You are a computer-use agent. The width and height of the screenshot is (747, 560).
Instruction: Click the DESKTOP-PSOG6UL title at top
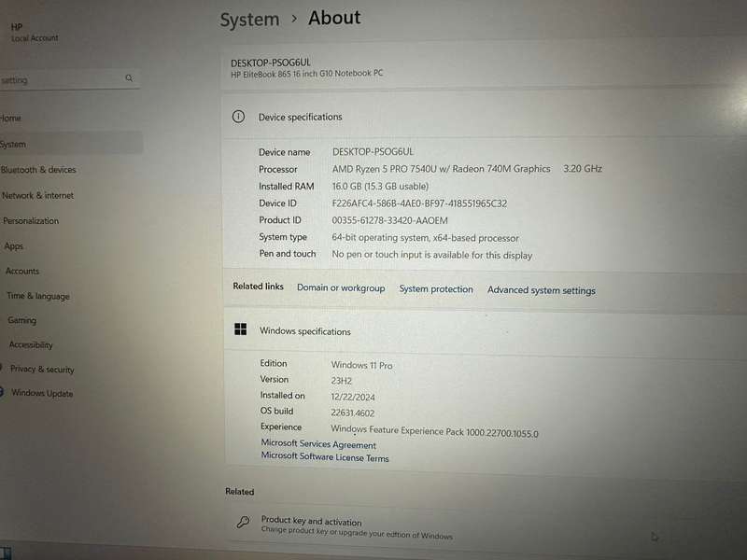(x=271, y=63)
